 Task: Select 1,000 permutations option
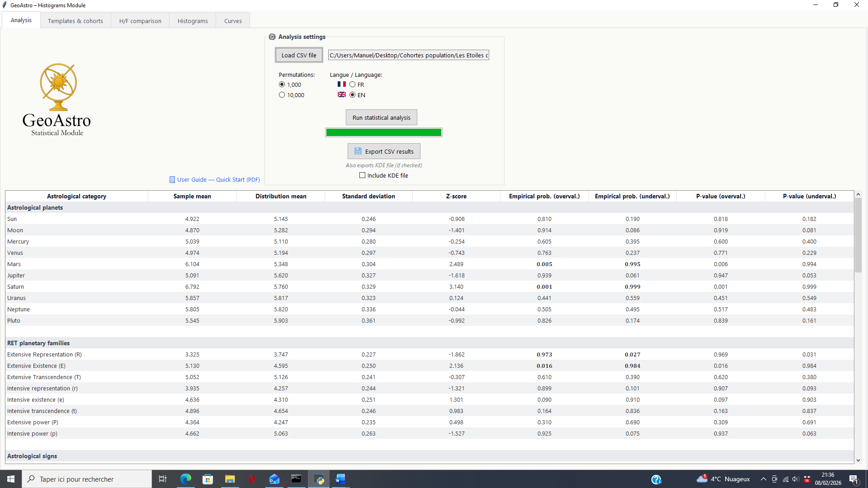click(282, 84)
